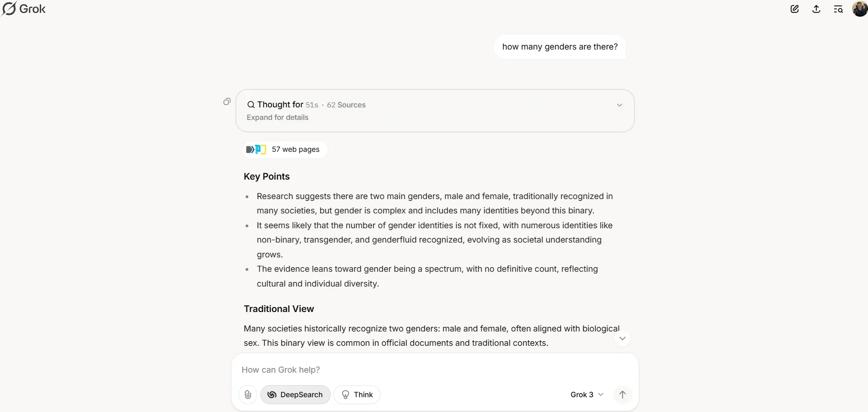Open the user profile avatar
Viewport: 868px width, 412px height.
coord(860,9)
